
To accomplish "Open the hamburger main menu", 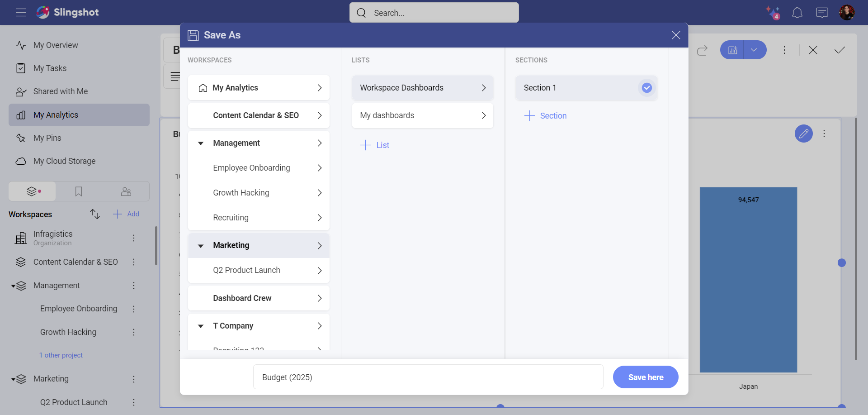I will [21, 12].
